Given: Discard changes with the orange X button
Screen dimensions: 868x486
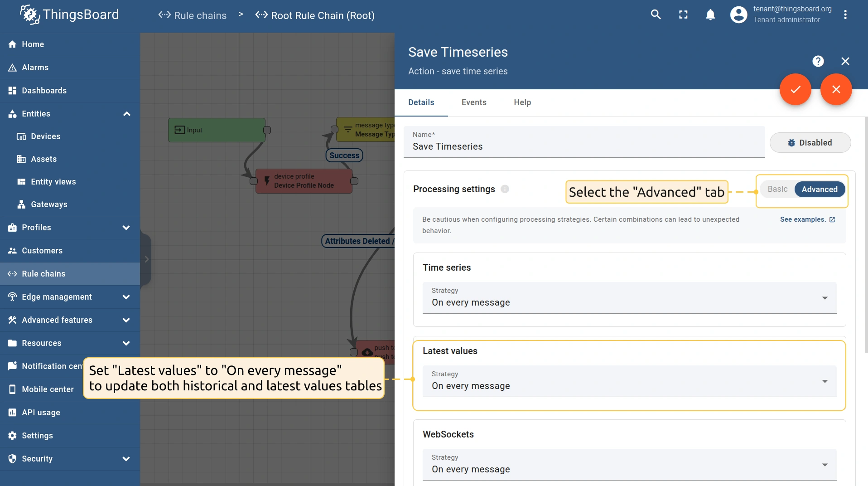Looking at the screenshot, I should (x=836, y=89).
